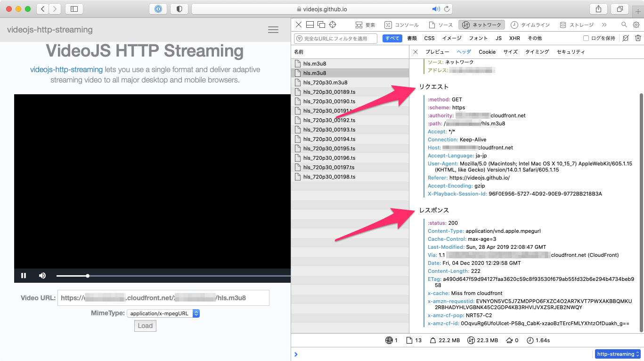Open inspector search magnifier
Viewport: 644px width, 361px height.
(x=624, y=25)
